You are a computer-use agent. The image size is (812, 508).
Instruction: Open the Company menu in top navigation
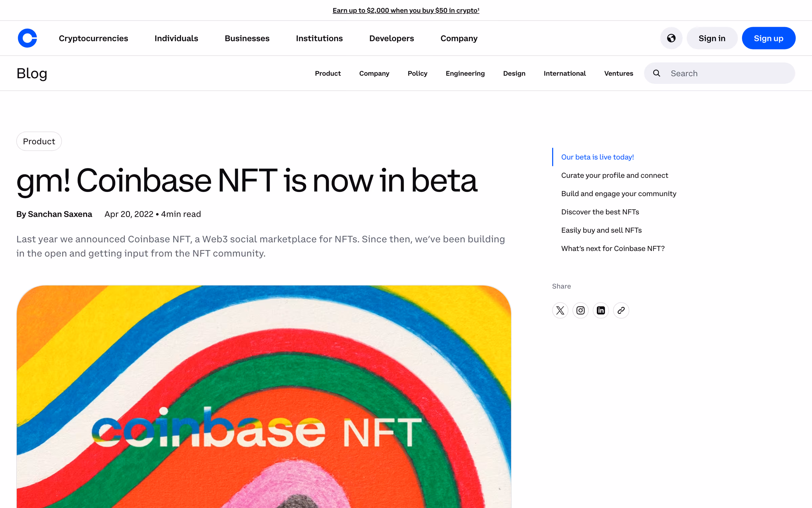tap(459, 38)
